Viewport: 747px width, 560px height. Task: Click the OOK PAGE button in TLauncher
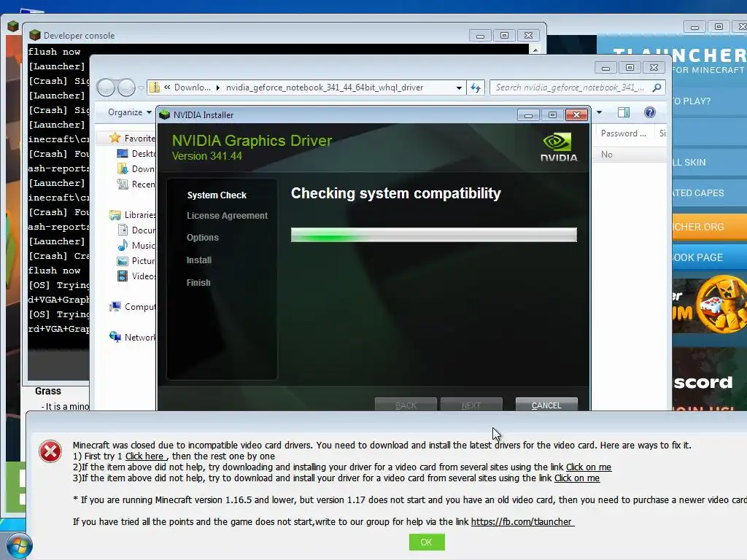click(x=709, y=257)
